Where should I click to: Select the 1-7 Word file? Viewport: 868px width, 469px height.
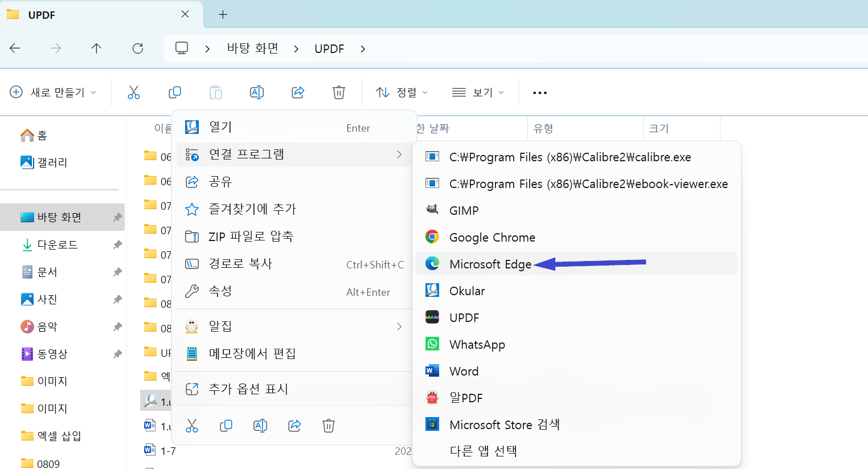[160, 450]
